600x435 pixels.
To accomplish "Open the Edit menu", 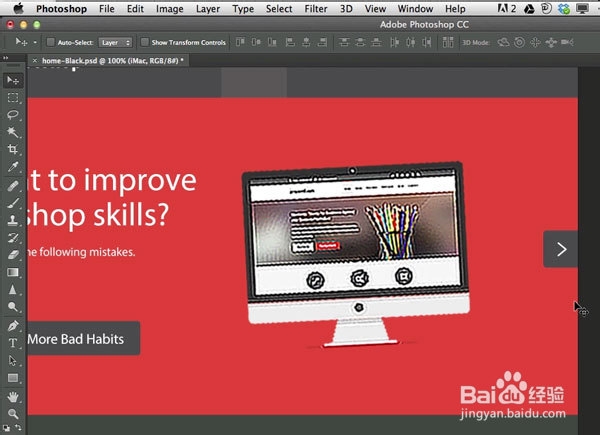I will point(135,8).
